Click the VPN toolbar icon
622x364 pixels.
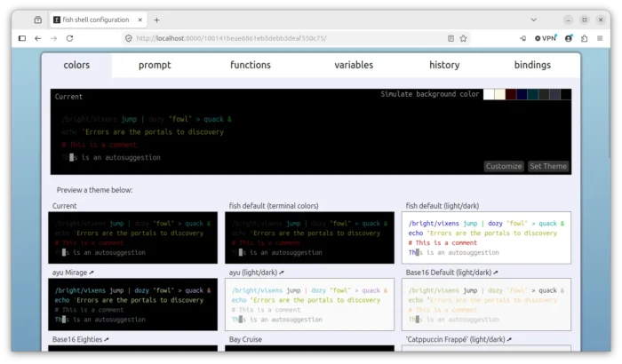point(546,38)
